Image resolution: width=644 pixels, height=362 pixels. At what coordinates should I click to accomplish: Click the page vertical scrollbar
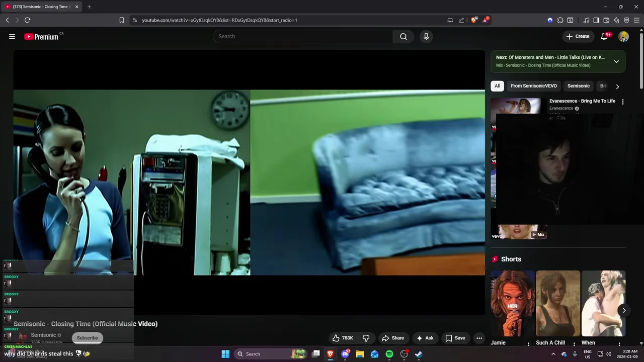pyautogui.click(x=641, y=60)
